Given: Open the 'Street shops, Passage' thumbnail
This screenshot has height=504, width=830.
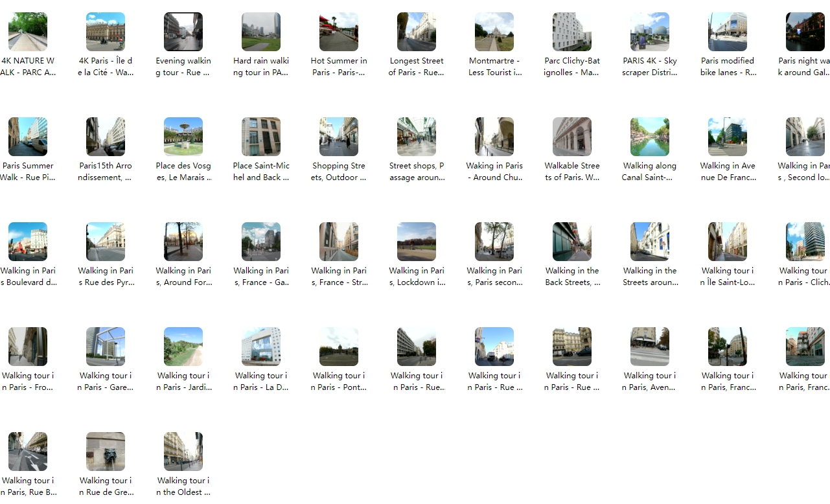Looking at the screenshot, I should coord(417,137).
